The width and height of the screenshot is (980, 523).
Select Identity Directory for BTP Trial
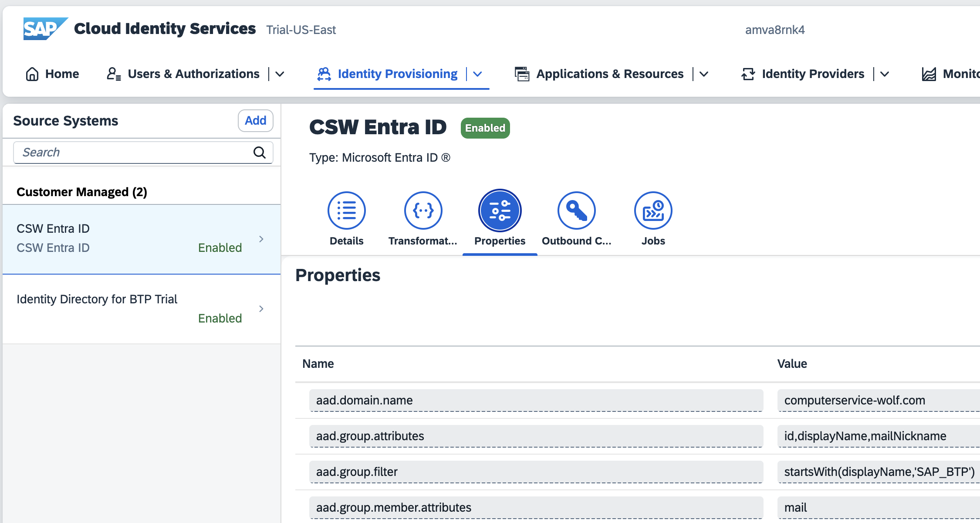pos(142,309)
